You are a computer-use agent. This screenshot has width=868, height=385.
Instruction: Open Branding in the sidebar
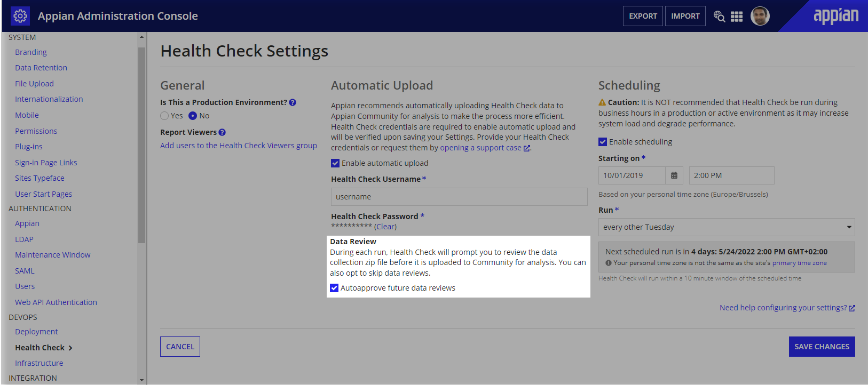pos(31,52)
